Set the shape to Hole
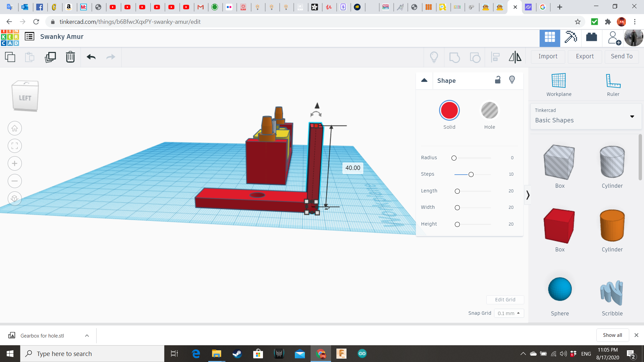 coord(489,110)
